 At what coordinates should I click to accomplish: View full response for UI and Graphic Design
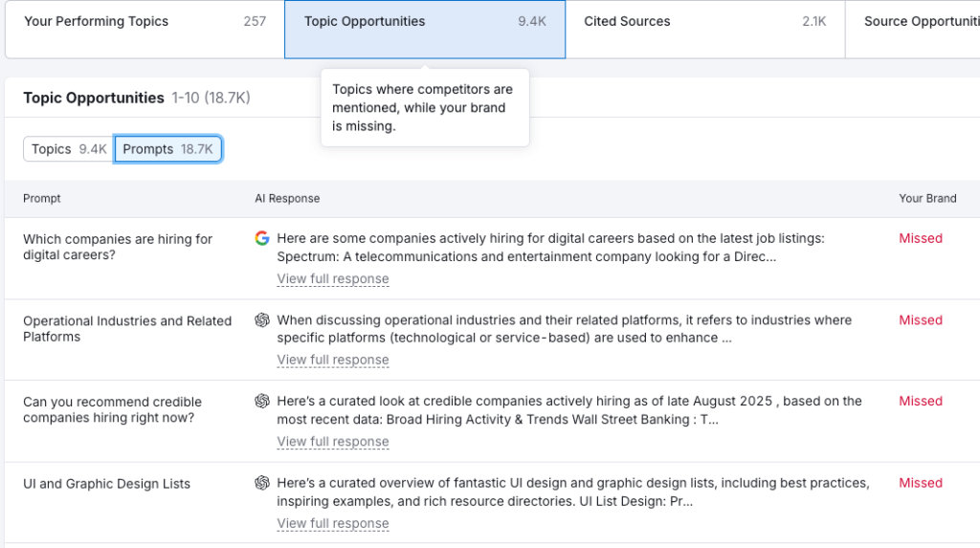333,523
